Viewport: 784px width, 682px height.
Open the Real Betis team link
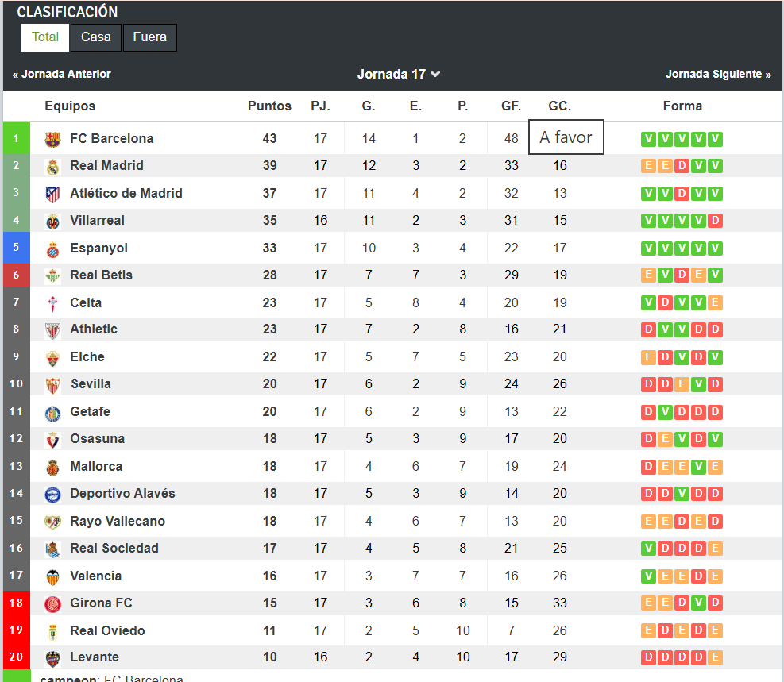(101, 275)
